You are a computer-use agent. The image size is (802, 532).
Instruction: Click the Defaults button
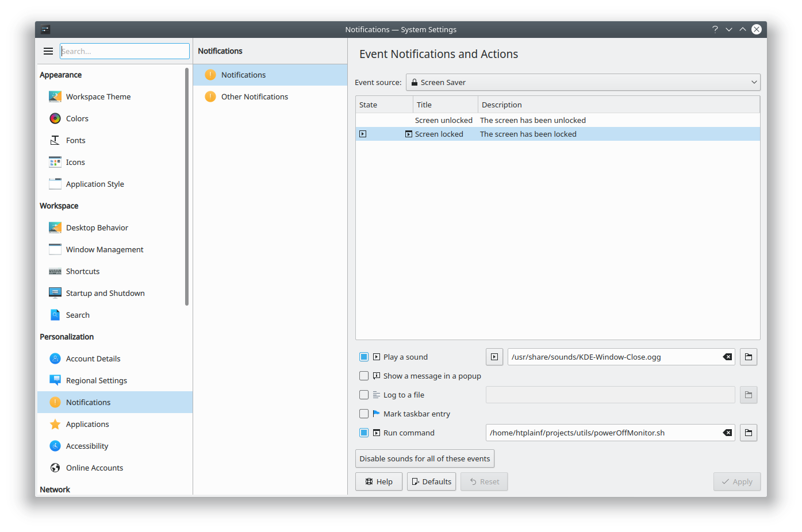(x=431, y=481)
